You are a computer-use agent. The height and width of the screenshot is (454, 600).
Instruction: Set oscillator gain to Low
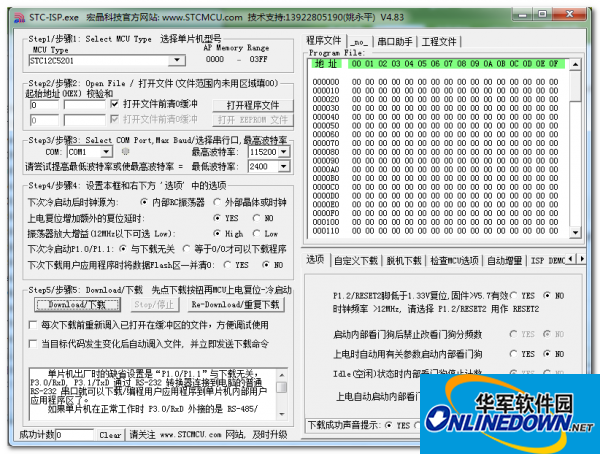pyautogui.click(x=256, y=234)
